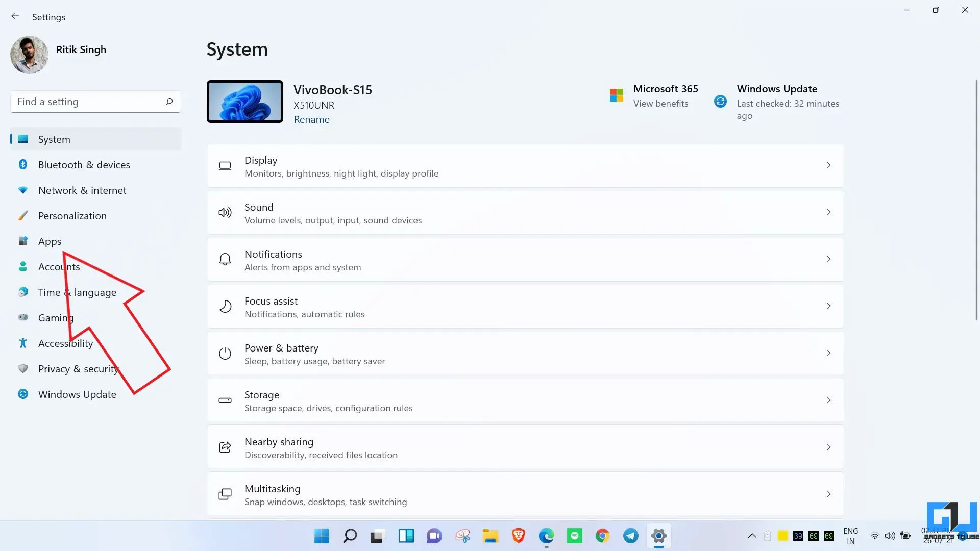Click the back arrow in Settings header

15,16
